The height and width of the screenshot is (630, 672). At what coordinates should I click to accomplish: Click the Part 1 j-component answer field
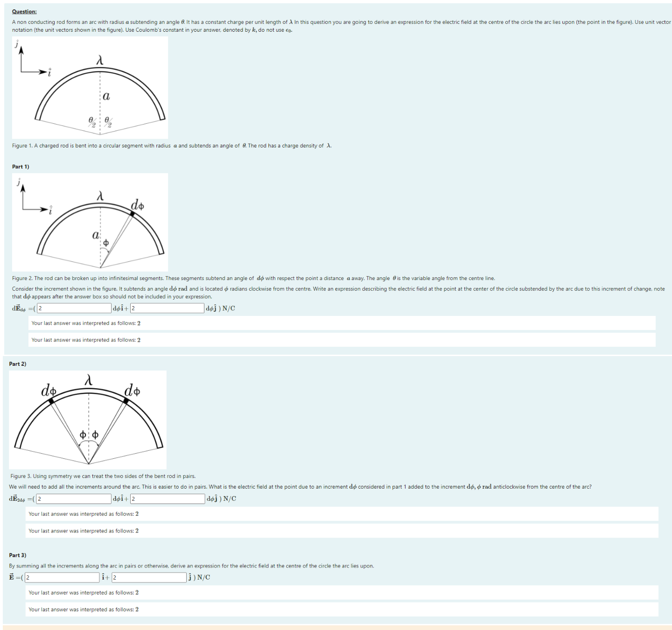167,308
